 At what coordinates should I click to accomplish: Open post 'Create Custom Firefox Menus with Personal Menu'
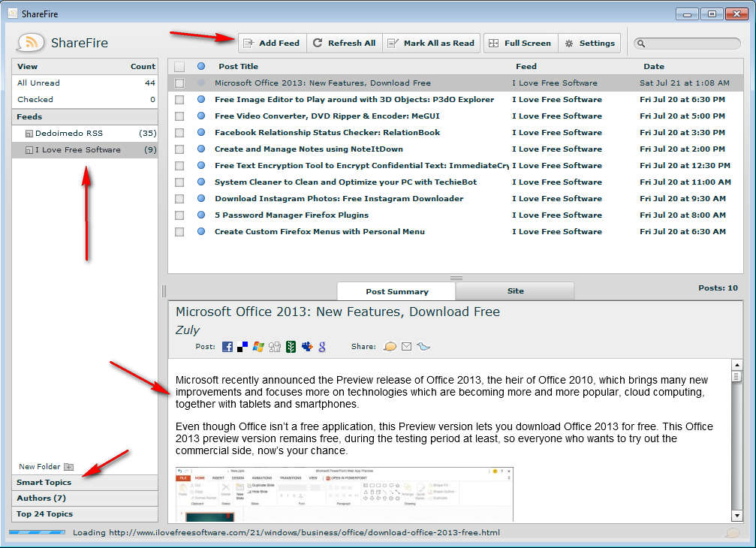(320, 232)
